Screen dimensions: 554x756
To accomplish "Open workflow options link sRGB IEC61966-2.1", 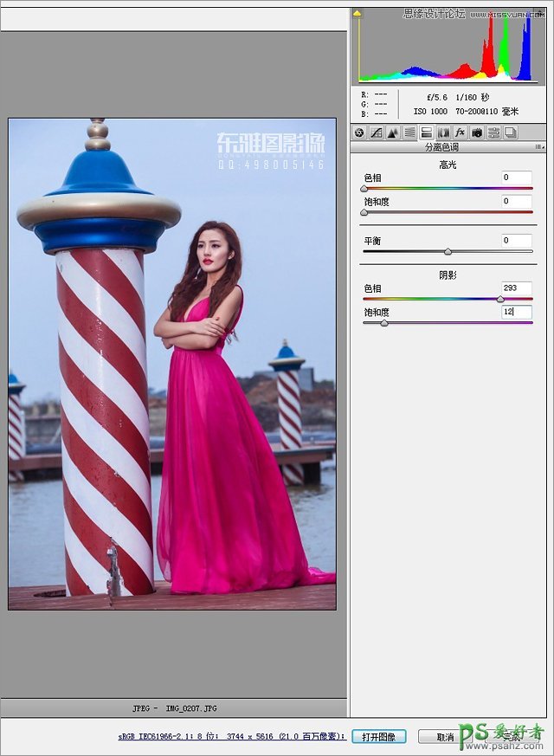I will (232, 736).
